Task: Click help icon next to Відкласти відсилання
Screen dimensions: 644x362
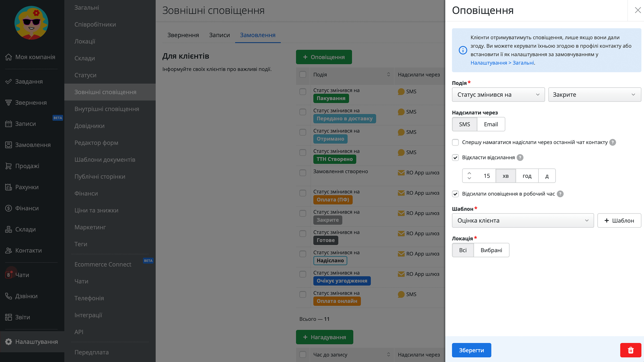Action: point(520,158)
